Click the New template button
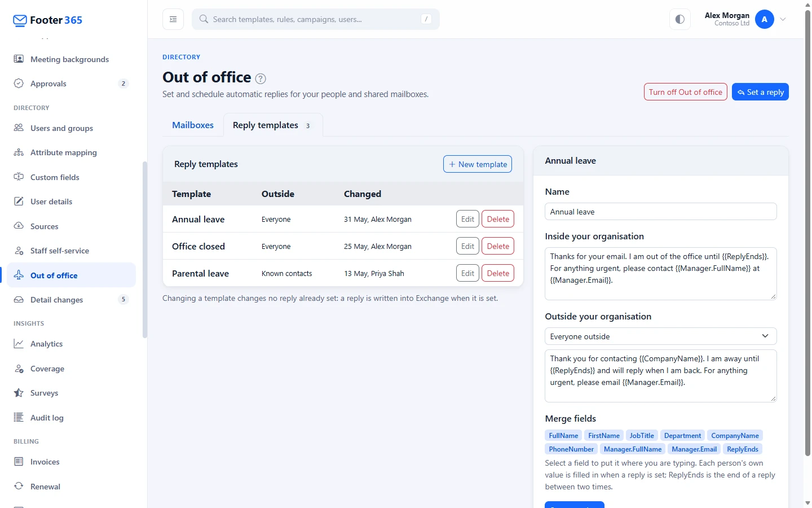Image resolution: width=812 pixels, height=508 pixels. pyautogui.click(x=478, y=164)
